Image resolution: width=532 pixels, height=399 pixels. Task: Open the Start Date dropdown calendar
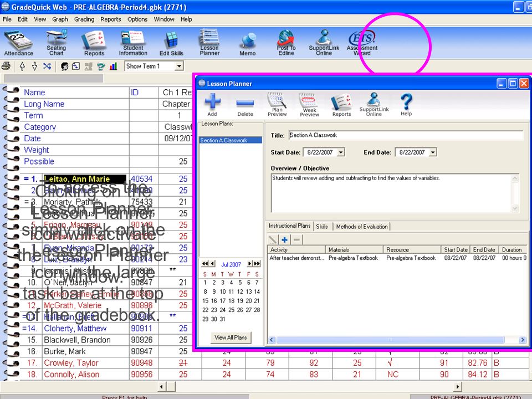(341, 152)
